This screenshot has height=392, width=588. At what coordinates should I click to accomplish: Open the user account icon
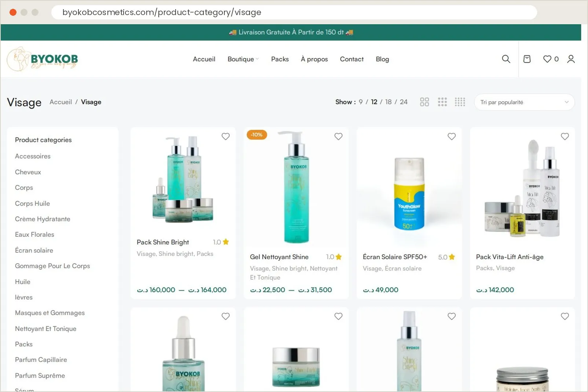click(x=571, y=59)
